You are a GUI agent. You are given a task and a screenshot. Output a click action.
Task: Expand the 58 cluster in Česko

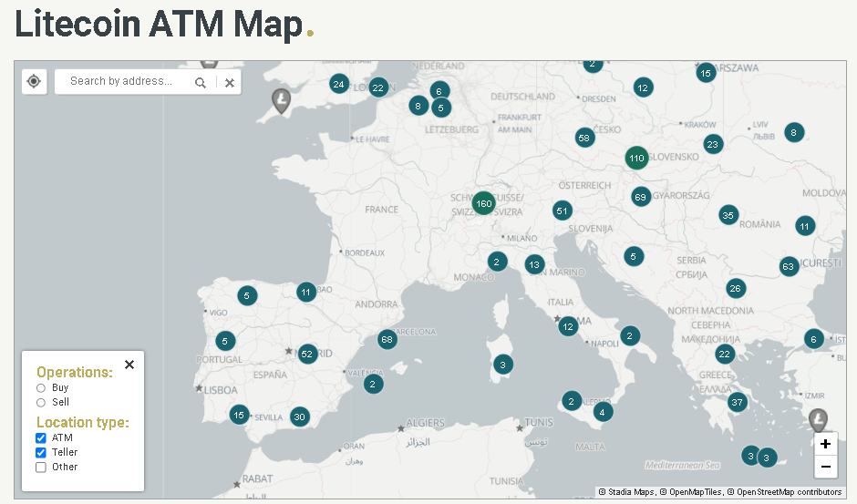tap(584, 138)
